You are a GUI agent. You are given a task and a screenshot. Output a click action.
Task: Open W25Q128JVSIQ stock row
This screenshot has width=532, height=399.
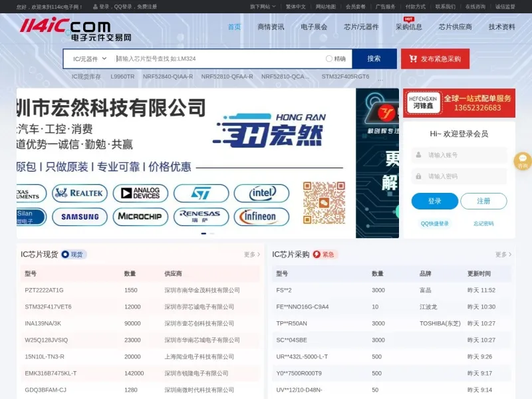coord(140,340)
